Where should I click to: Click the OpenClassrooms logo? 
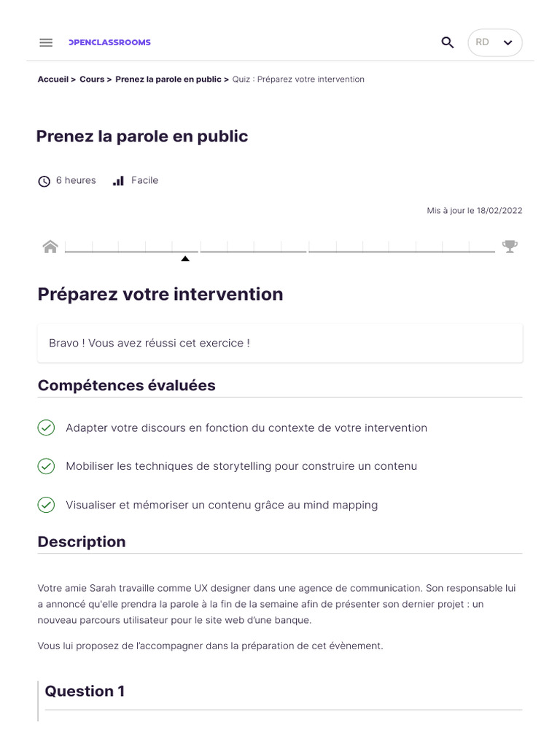109,42
